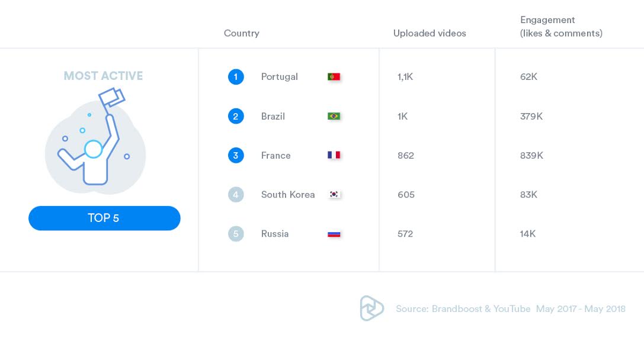Click the Uploaded videos column header
The width and height of the screenshot is (644, 341).
tap(430, 33)
